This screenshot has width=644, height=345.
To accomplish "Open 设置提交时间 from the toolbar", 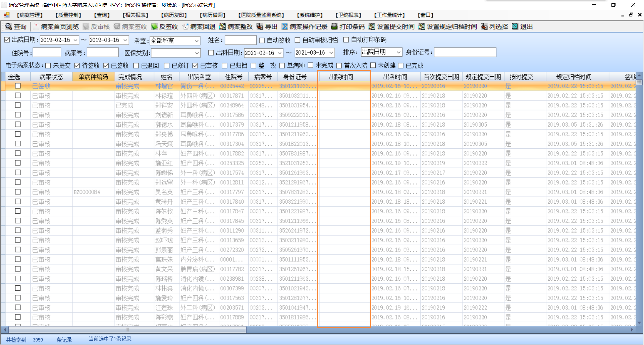I will [x=392, y=27].
